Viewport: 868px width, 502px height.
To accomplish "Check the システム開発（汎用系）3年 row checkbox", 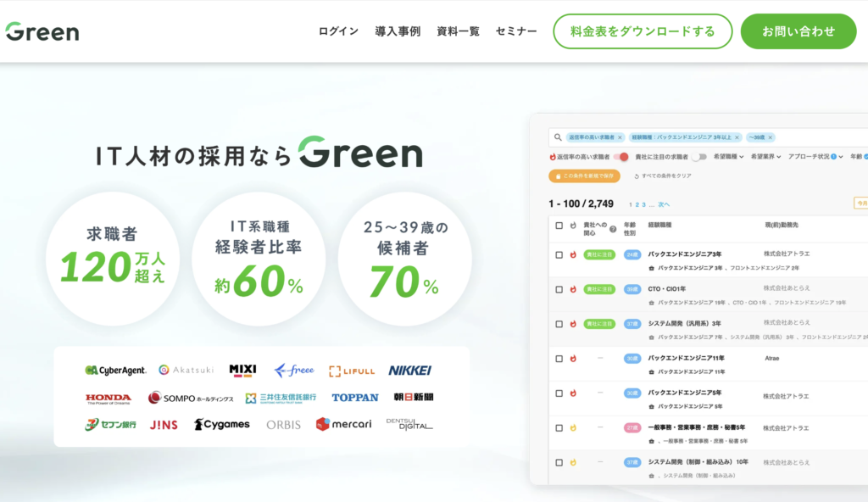I will click(559, 324).
